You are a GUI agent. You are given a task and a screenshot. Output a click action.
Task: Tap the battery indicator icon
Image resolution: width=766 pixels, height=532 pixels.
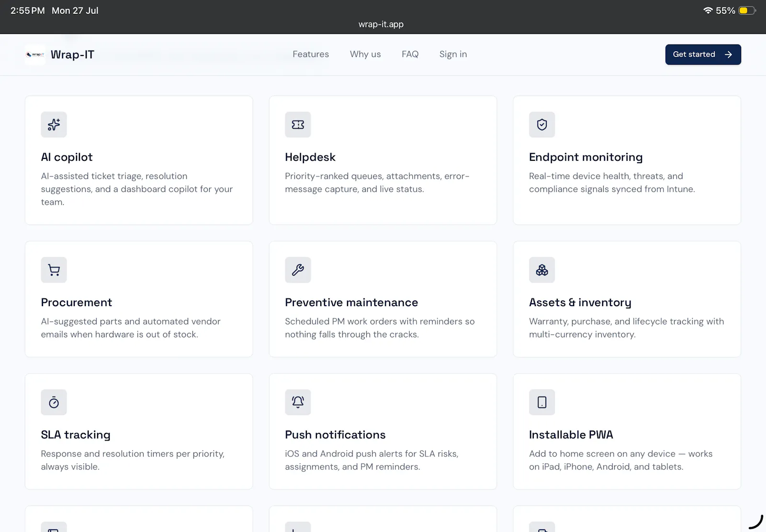pyautogui.click(x=747, y=11)
